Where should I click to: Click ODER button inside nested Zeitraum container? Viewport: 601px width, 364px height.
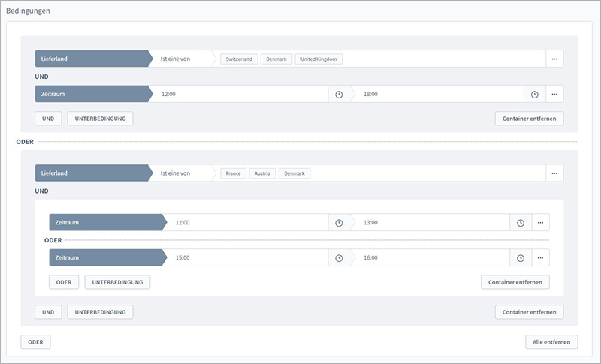[64, 282]
